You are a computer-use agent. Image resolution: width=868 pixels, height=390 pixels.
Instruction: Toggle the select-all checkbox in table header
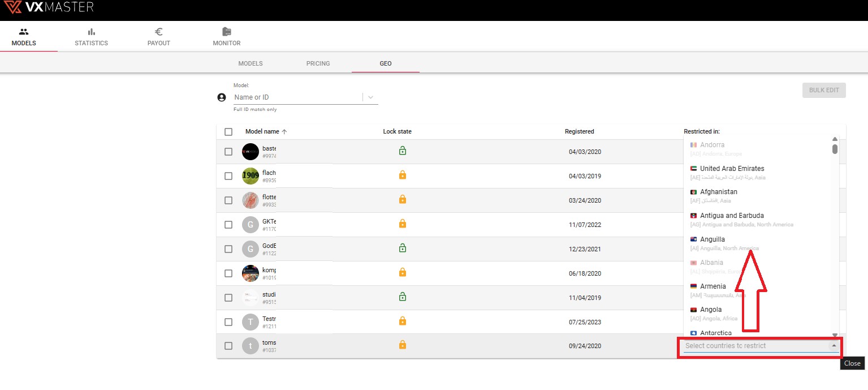click(228, 132)
